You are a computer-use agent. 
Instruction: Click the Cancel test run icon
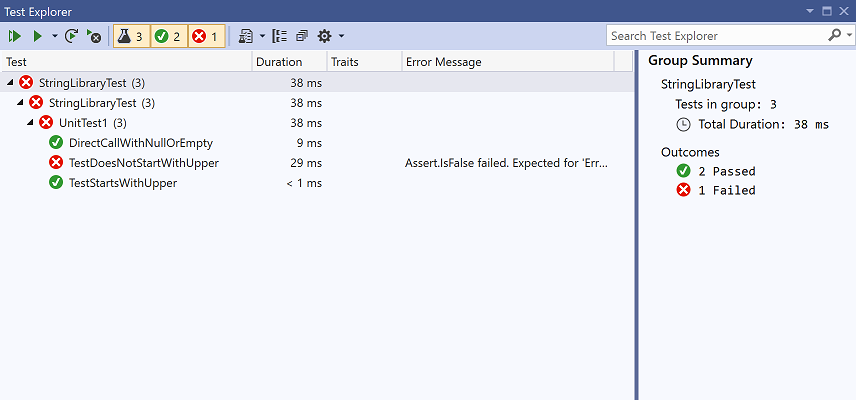click(94, 36)
